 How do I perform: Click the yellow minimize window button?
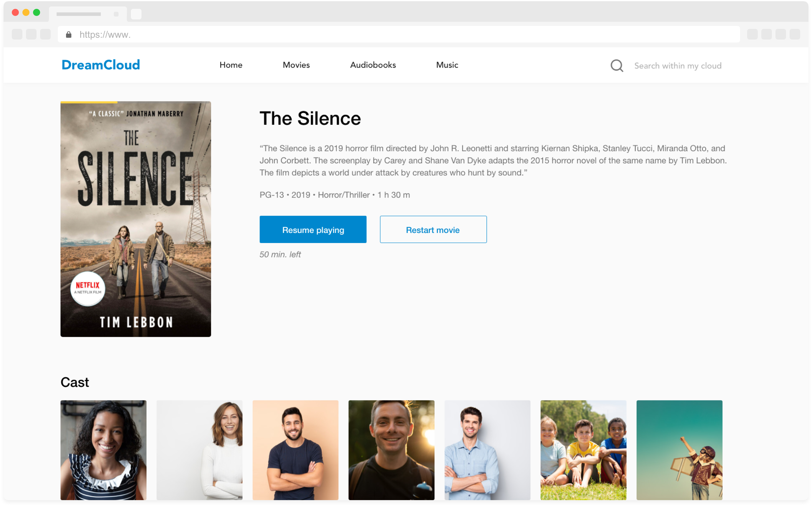point(26,12)
